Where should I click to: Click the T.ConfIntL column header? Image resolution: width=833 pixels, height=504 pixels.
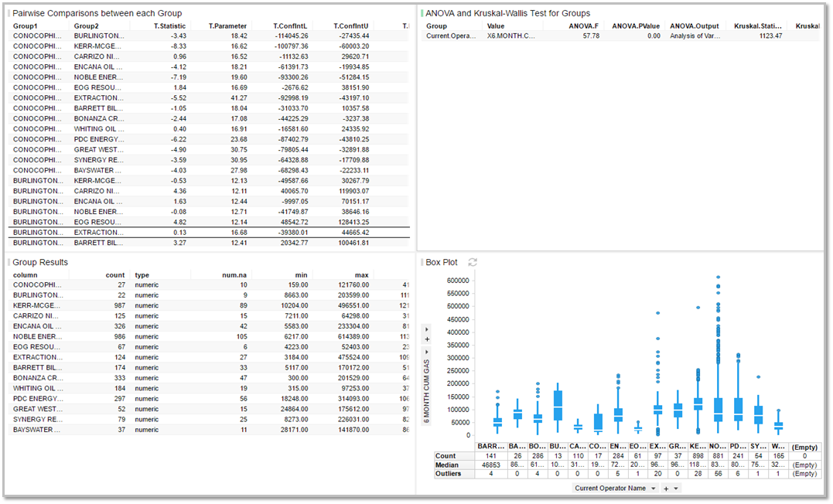pos(291,26)
